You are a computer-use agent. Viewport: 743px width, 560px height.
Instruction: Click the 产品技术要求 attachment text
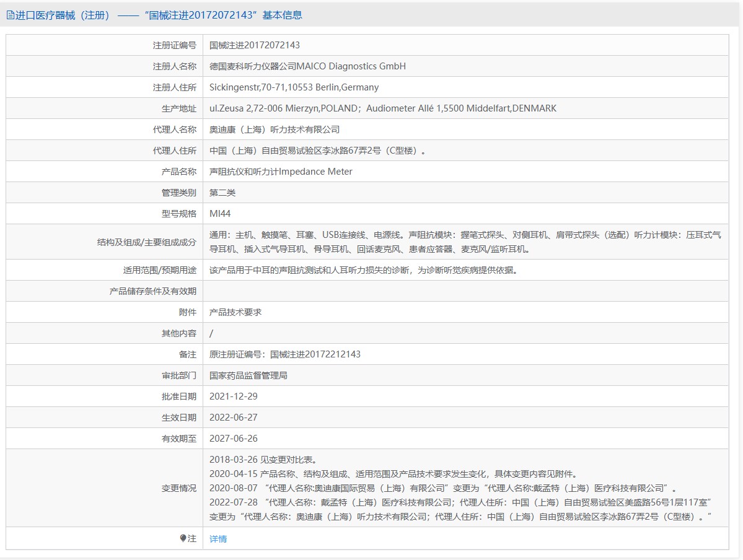click(235, 312)
